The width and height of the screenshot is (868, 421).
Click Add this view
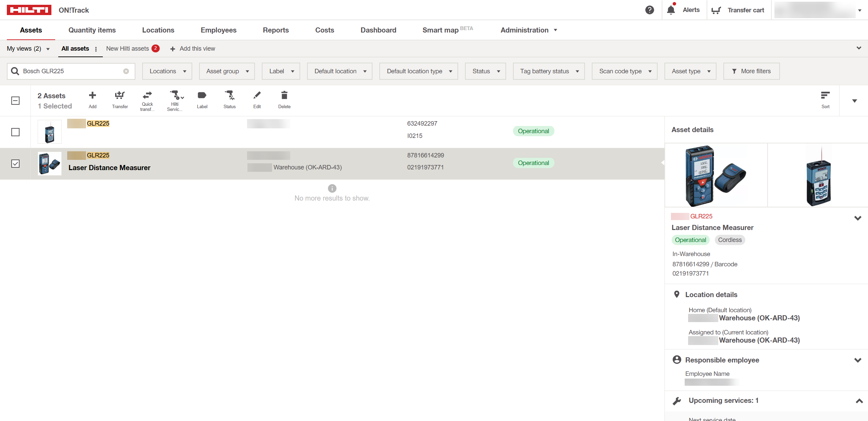pos(193,49)
